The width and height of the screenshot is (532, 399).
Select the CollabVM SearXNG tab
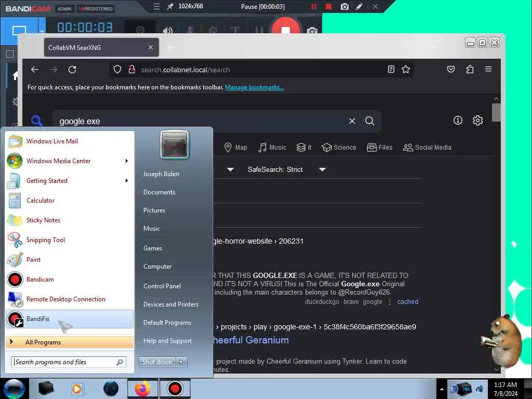pyautogui.click(x=101, y=47)
